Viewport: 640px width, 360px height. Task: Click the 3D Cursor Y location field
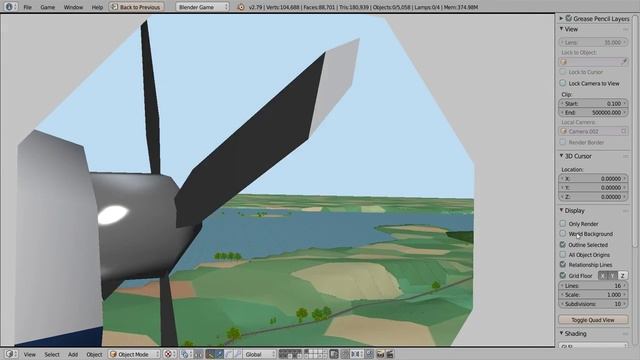[593, 187]
